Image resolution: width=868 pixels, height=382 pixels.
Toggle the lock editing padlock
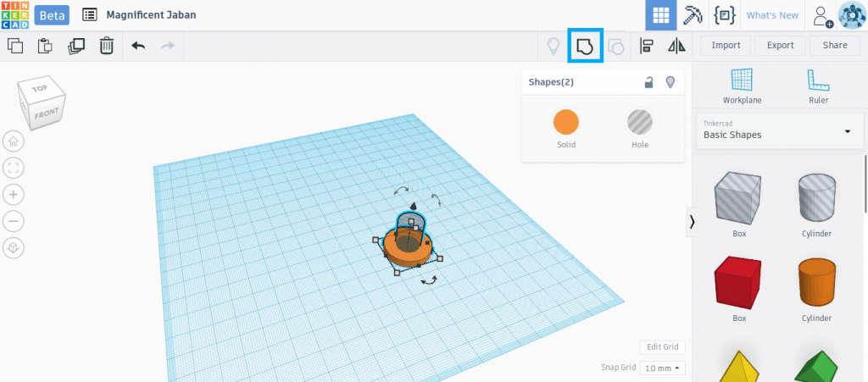pos(648,82)
